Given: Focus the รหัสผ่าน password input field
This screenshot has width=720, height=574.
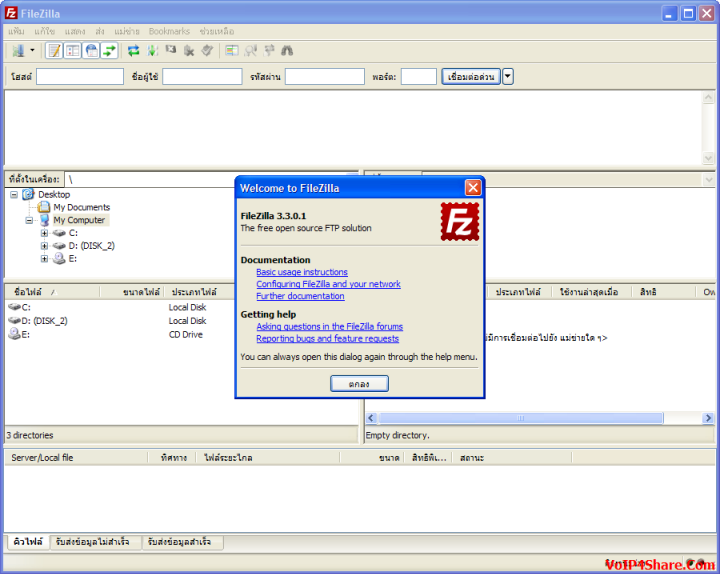Looking at the screenshot, I should point(325,76).
